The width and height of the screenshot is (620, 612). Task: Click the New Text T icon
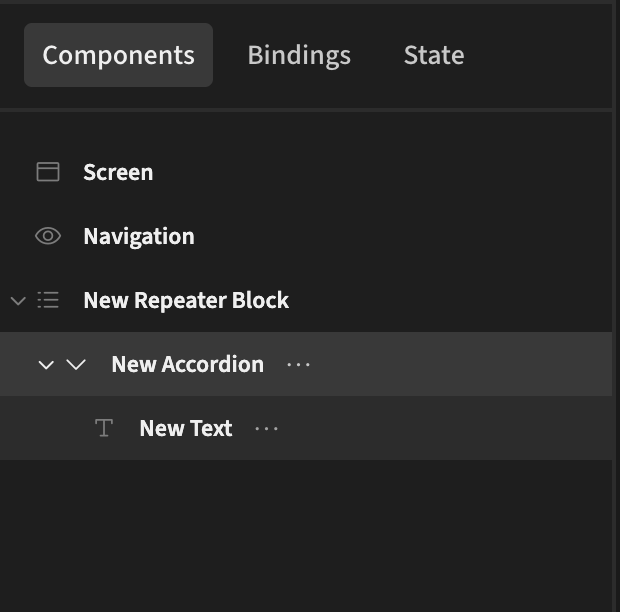tap(104, 428)
